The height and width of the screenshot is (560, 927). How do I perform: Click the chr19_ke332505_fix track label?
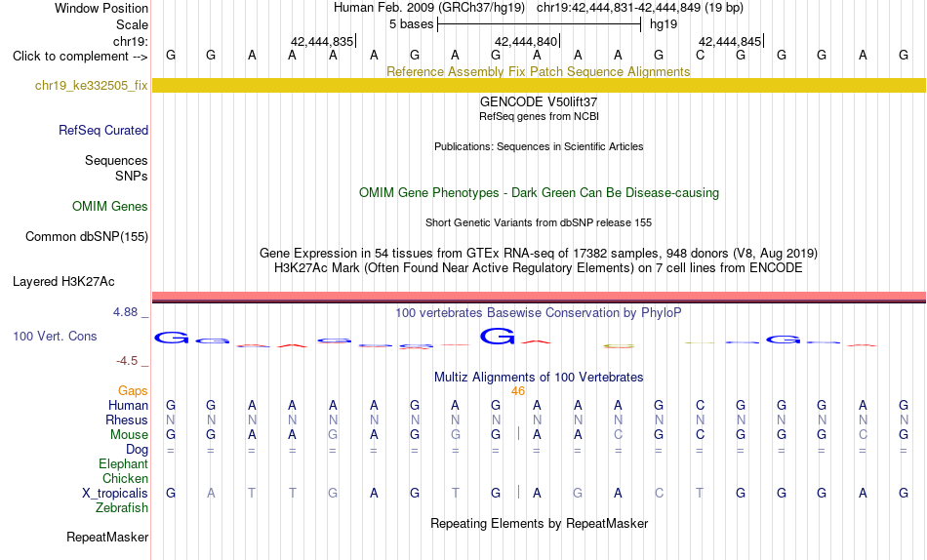coord(91,85)
